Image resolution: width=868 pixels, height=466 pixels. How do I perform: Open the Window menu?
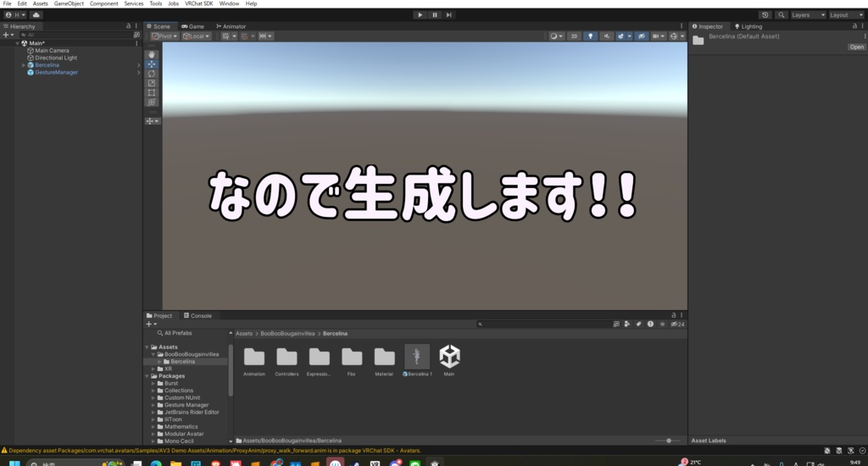229,3
